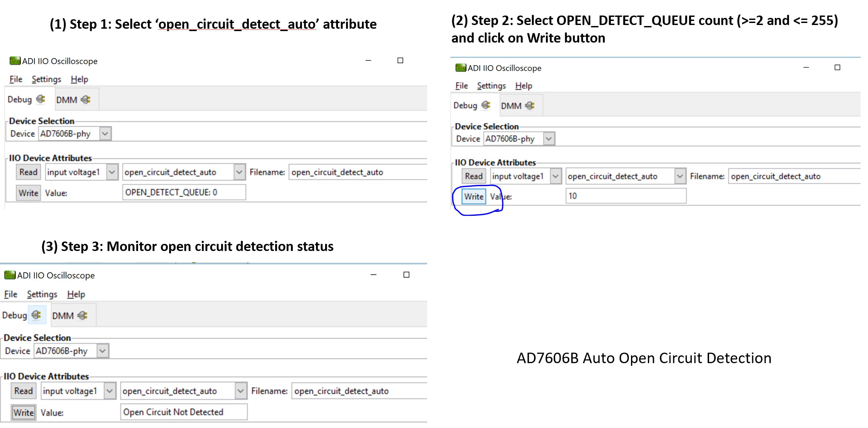Click Filename field in Step 1 window

pyautogui.click(x=358, y=172)
